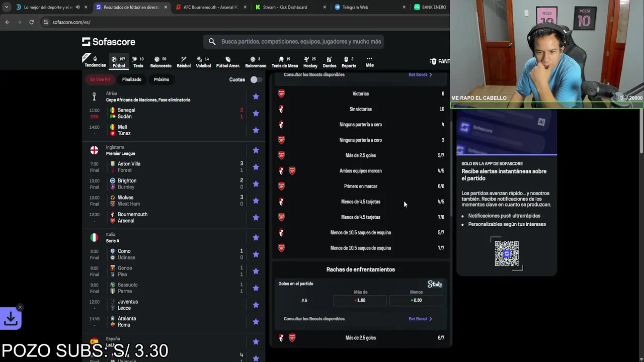Image resolution: width=644 pixels, height=362 pixels.
Task: Expand the Más sports menu
Action: click(369, 62)
